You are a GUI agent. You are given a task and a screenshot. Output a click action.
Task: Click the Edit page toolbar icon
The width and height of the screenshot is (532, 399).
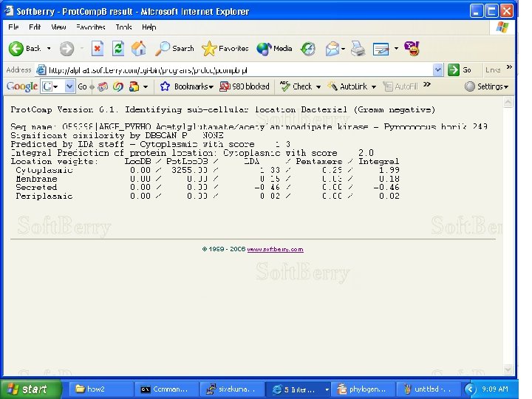pyautogui.click(x=381, y=49)
